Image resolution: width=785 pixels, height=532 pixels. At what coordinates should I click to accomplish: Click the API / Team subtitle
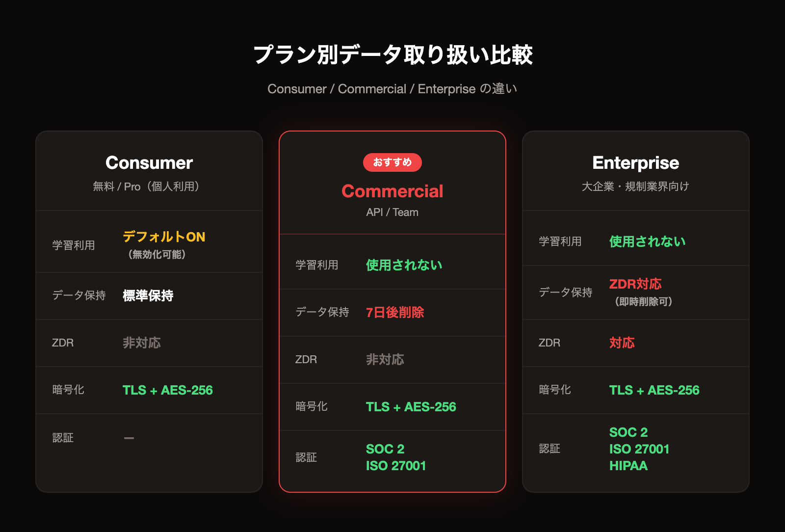click(392, 213)
